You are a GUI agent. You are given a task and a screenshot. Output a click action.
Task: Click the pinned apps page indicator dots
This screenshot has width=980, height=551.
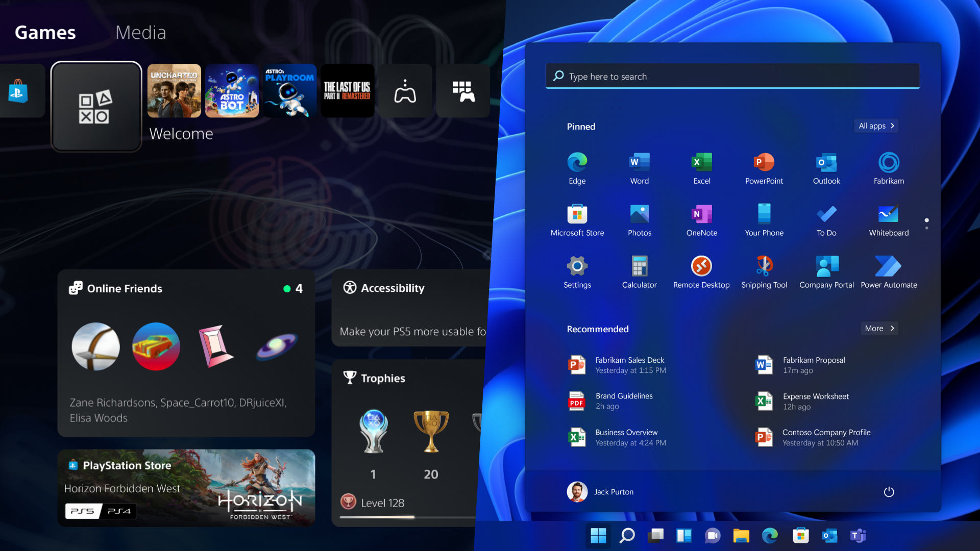pos(926,223)
